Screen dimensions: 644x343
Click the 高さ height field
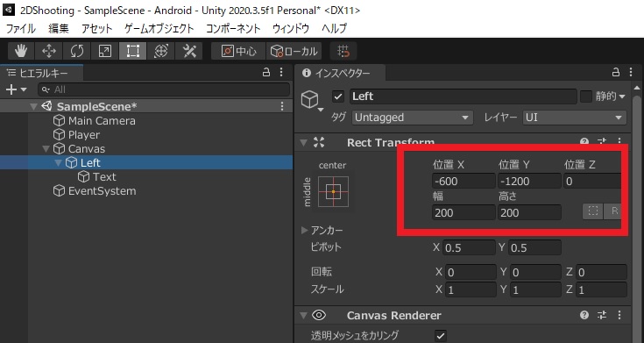click(x=529, y=212)
